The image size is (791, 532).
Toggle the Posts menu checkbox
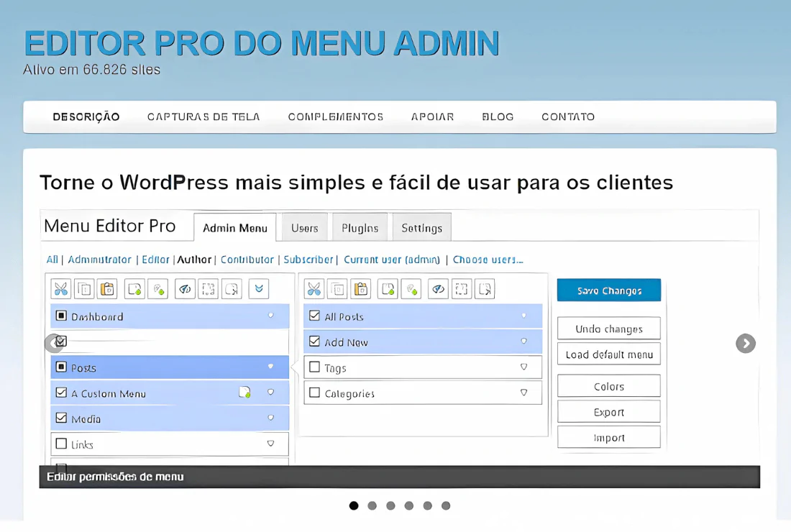coord(61,367)
